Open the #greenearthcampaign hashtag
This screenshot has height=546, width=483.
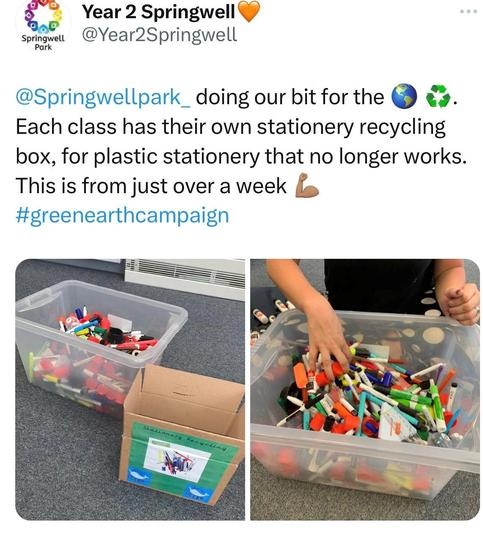pos(122,216)
